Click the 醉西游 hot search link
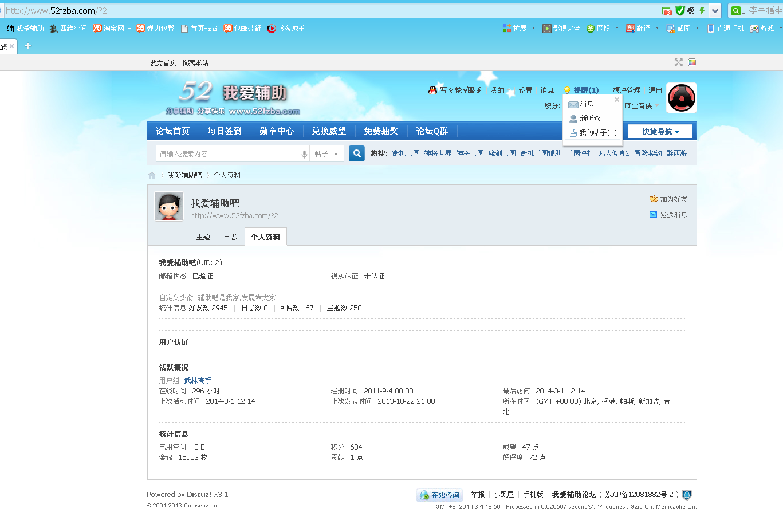The image size is (783, 532). (x=676, y=153)
